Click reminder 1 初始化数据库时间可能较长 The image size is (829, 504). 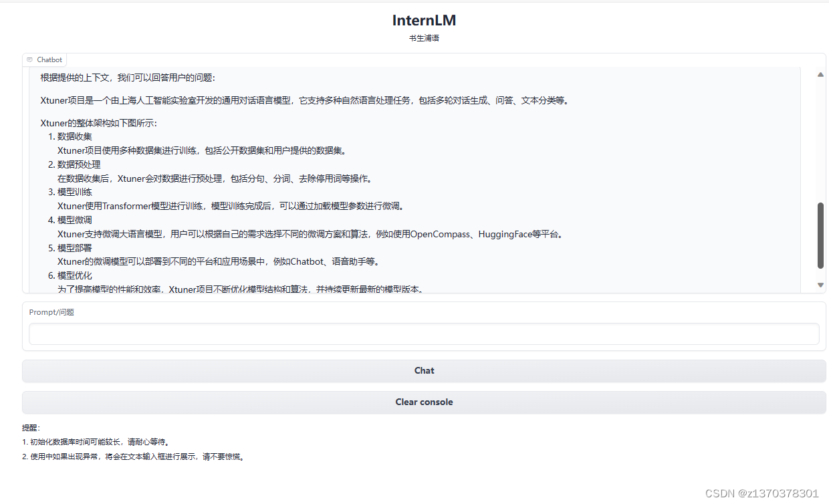coord(96,442)
